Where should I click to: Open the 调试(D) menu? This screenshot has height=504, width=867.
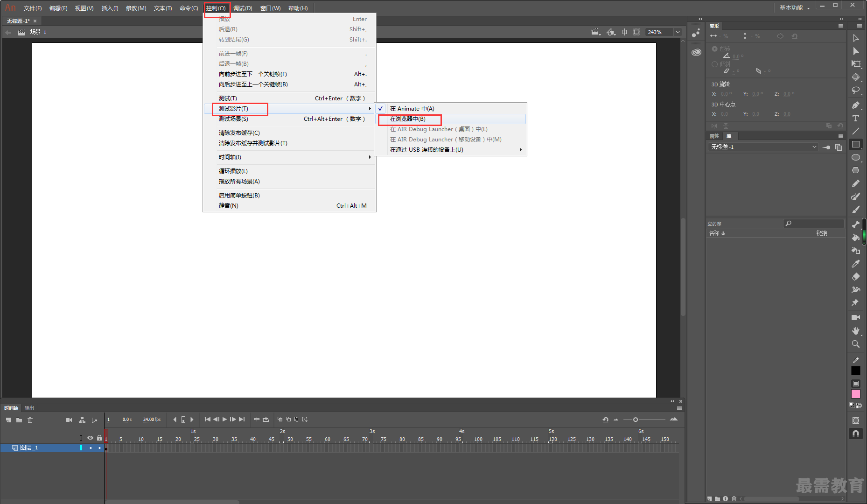pyautogui.click(x=243, y=8)
